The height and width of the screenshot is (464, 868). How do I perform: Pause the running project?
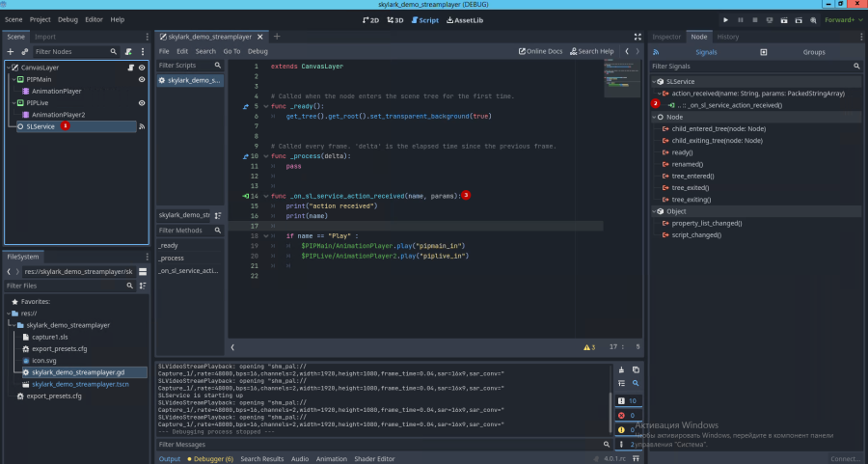click(740, 20)
